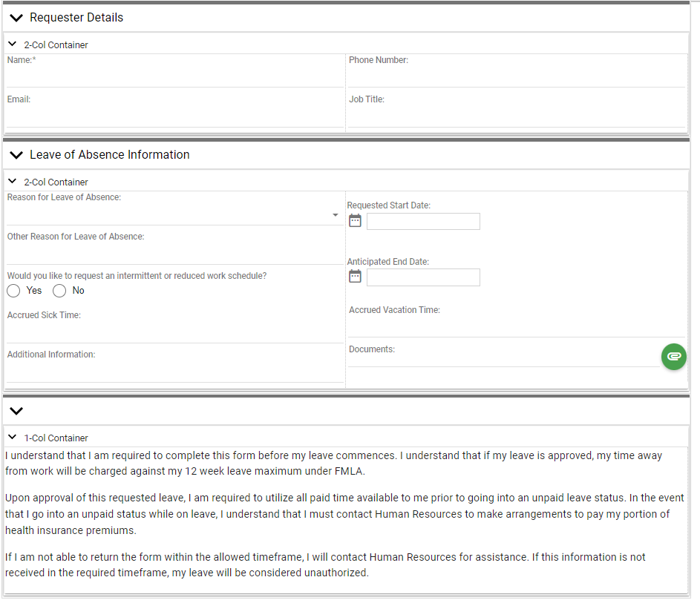This screenshot has width=700, height=603.
Task: Collapse the 2-Col Container under Leave of Absence
Action: coord(13,182)
